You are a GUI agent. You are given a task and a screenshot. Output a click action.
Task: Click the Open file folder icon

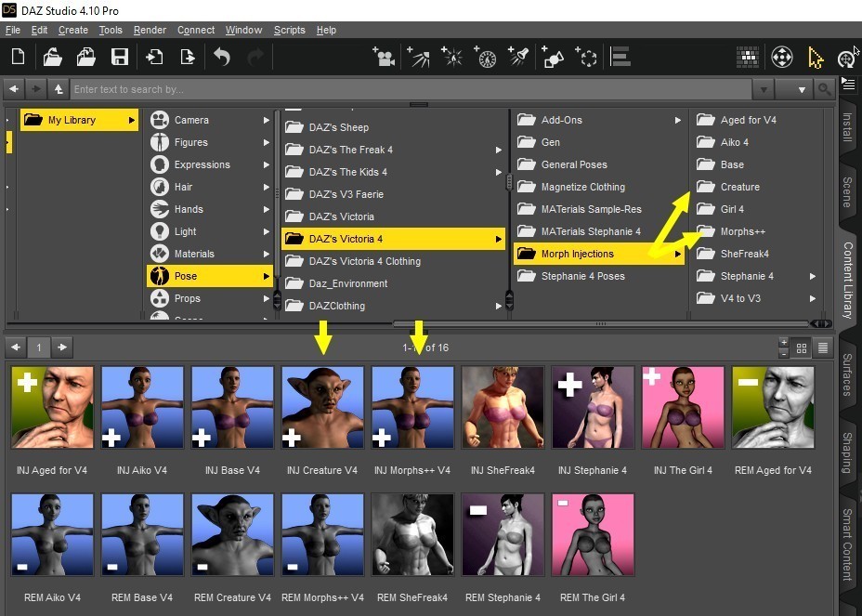pos(52,57)
